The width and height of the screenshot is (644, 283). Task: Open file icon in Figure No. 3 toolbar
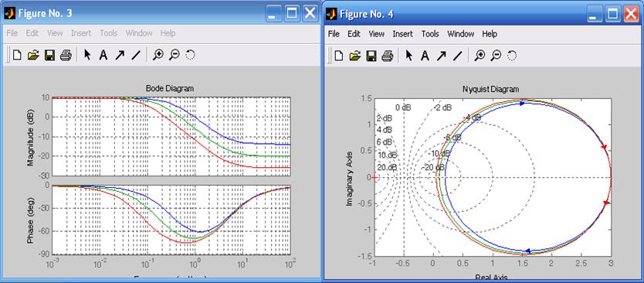[x=33, y=55]
